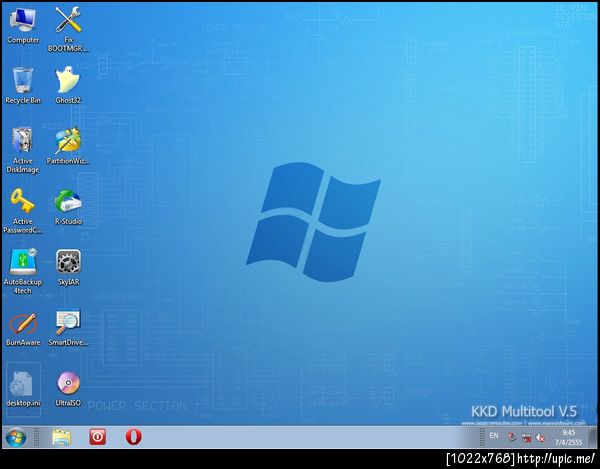Open the Windows Start menu orb
Viewport: 600px width, 469px height.
(16, 437)
